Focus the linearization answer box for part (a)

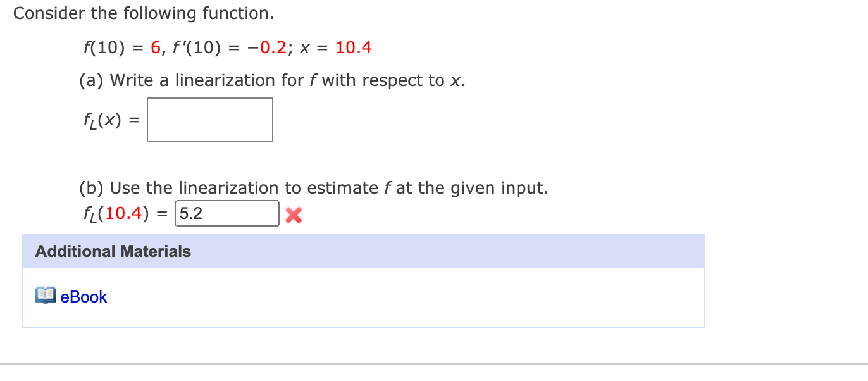(x=209, y=119)
